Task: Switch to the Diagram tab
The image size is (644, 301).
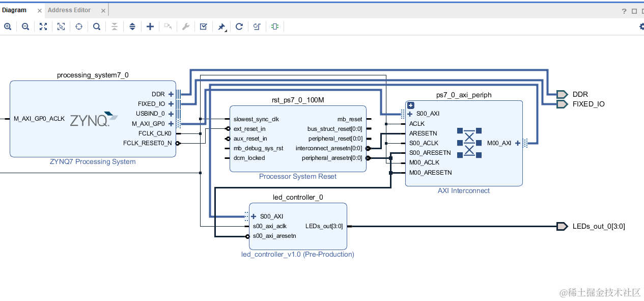Action: tap(14, 10)
